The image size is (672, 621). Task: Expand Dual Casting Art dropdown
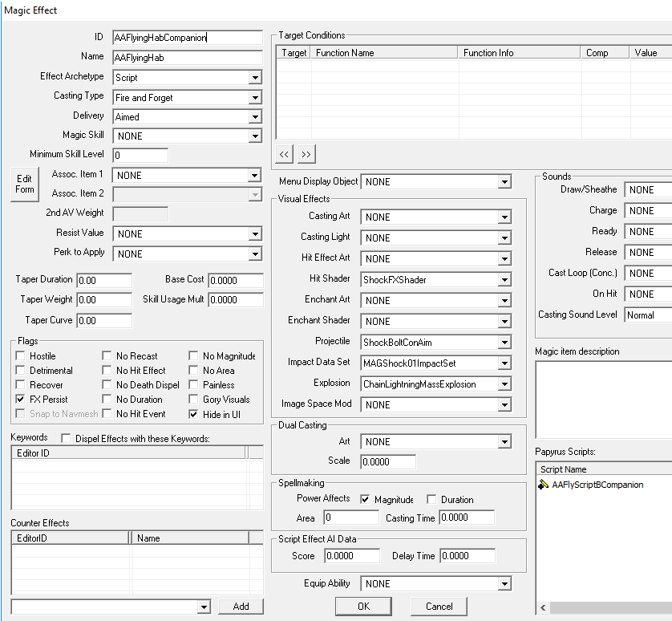click(504, 442)
